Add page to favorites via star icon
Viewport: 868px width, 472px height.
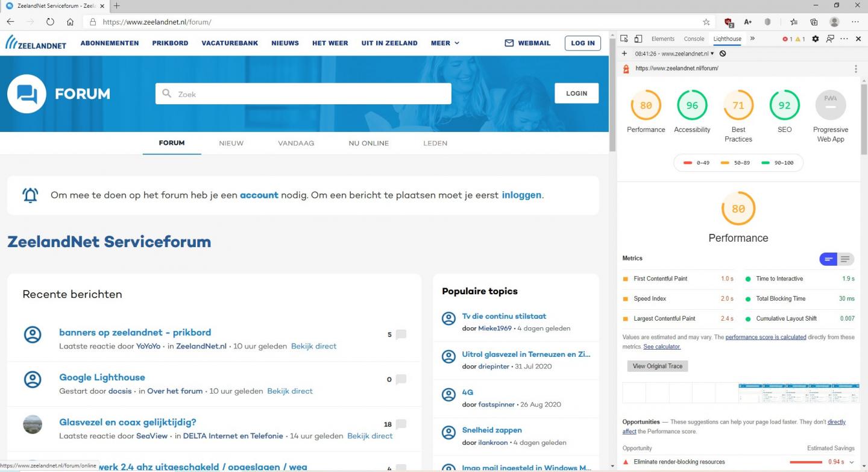coord(706,22)
